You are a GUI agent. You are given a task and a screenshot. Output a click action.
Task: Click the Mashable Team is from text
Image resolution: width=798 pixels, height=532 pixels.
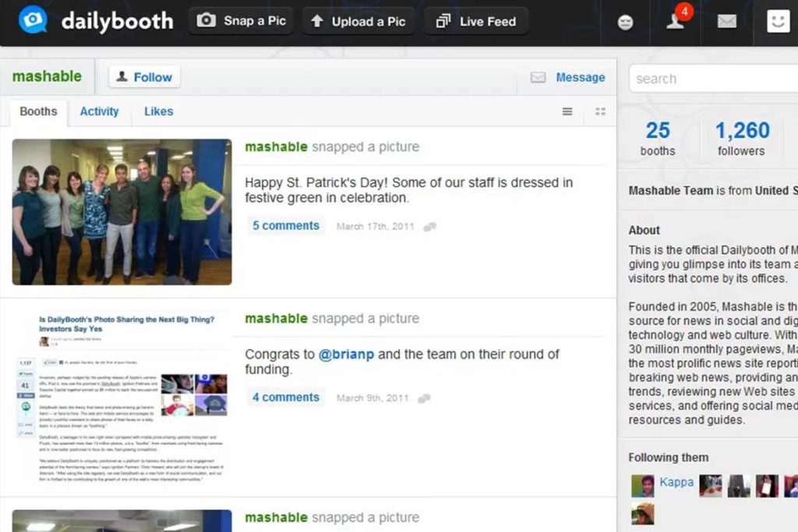coord(712,191)
